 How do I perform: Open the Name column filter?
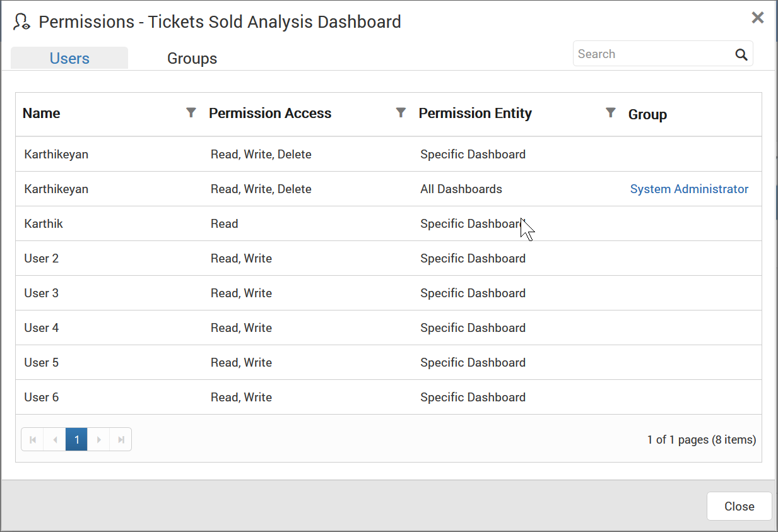(x=191, y=112)
